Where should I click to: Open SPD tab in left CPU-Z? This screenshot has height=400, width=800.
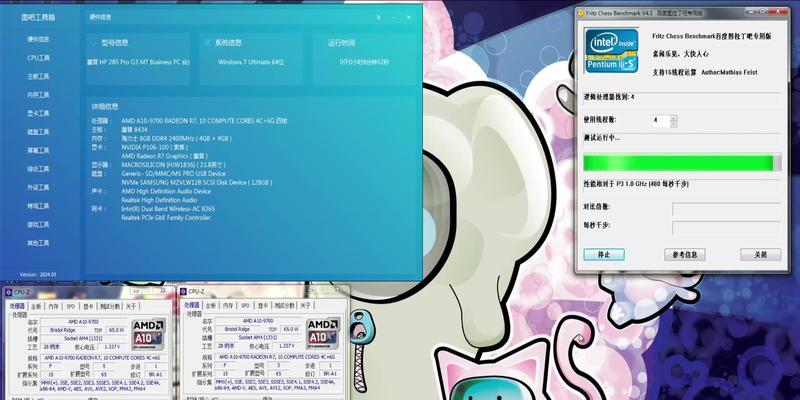click(x=70, y=307)
